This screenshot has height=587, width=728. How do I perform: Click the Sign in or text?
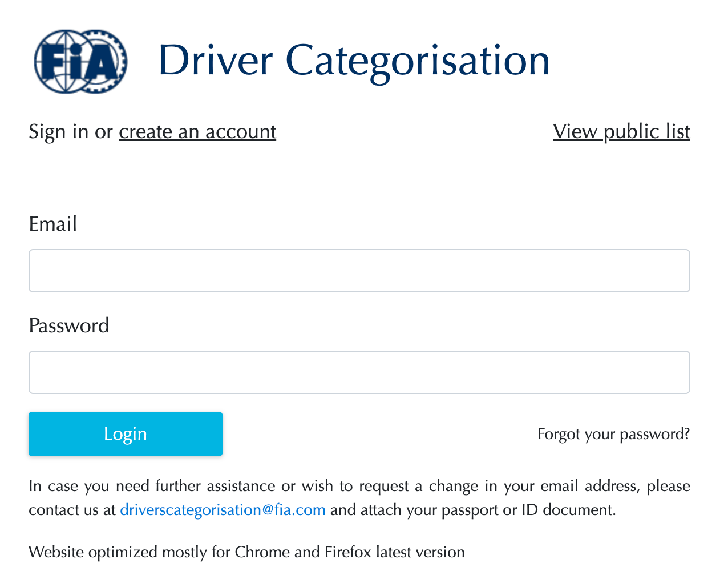pyautogui.click(x=71, y=132)
